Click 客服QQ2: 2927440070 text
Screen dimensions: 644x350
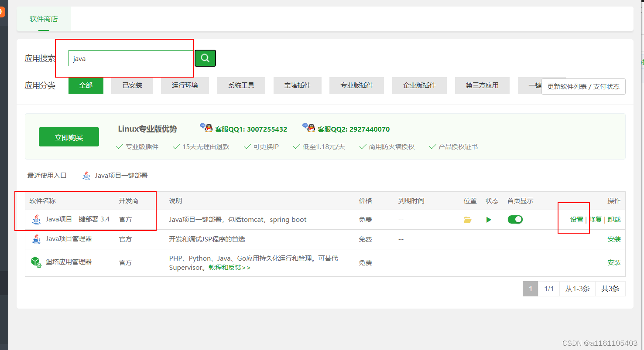tap(354, 129)
